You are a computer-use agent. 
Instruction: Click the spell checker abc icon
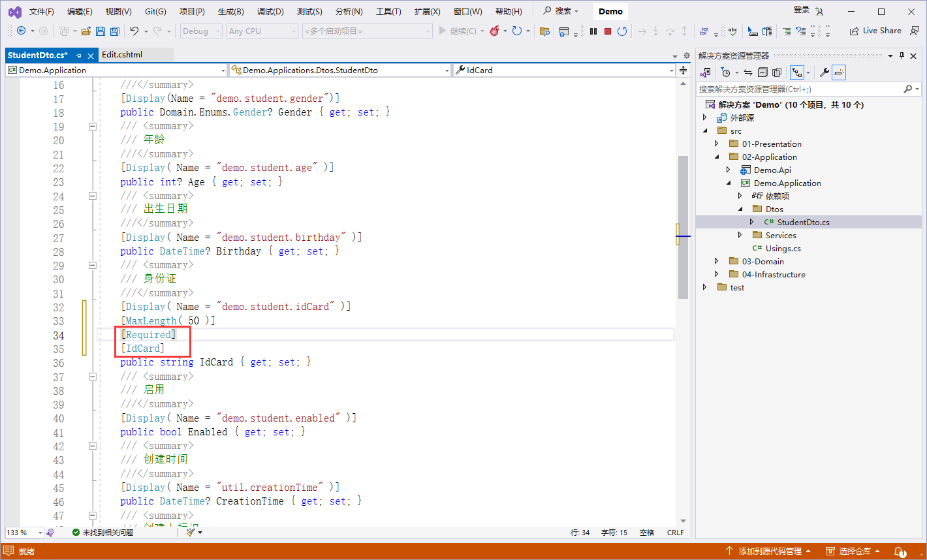click(x=733, y=31)
